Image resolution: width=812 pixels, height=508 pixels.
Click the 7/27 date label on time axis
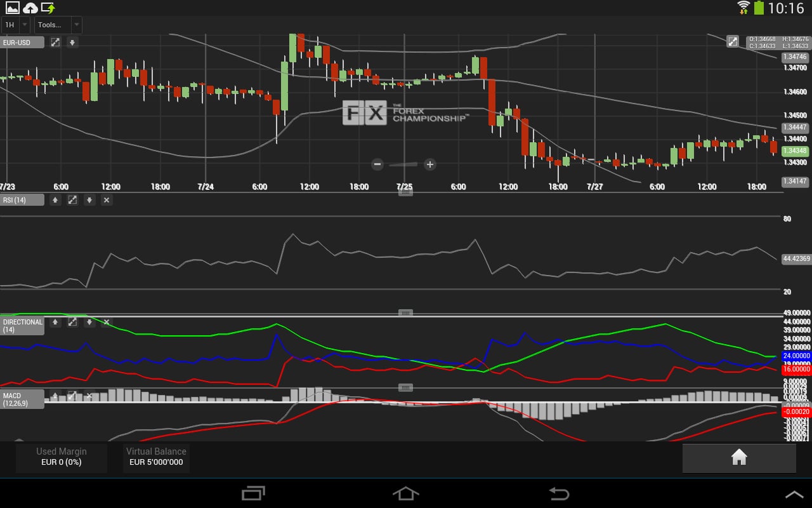(x=594, y=187)
